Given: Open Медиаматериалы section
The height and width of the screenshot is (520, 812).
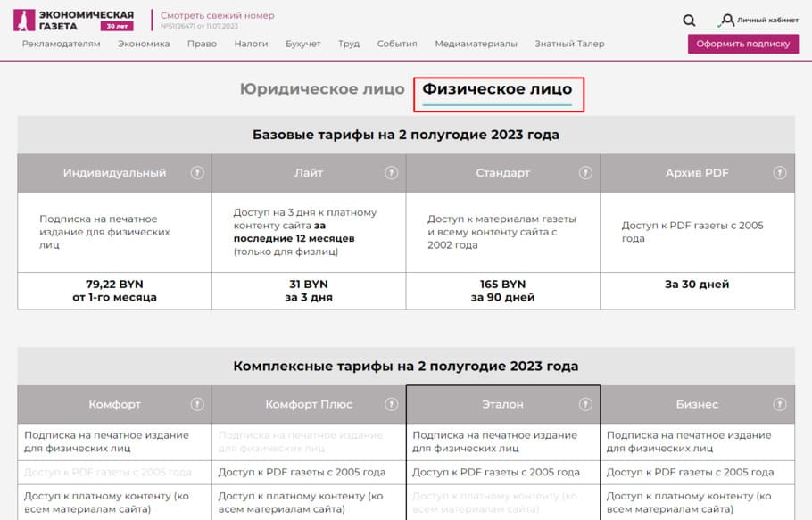Looking at the screenshot, I should [476, 44].
